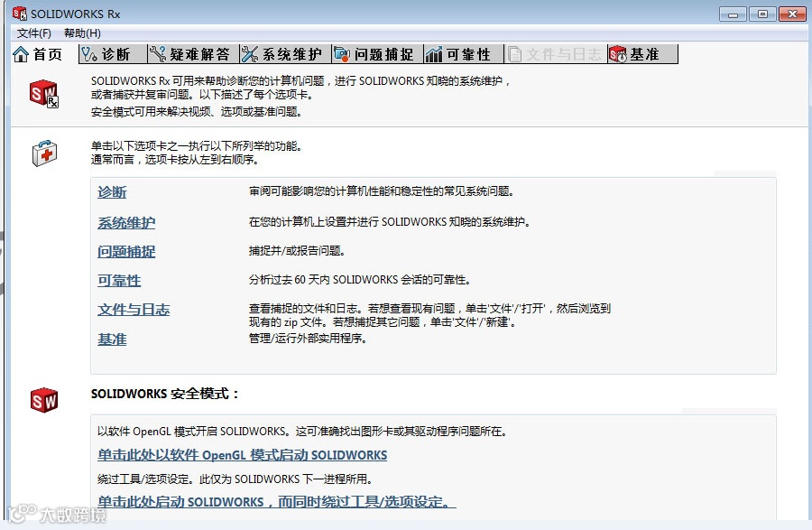Click the first-aid kit icon
812x530 pixels.
click(x=44, y=153)
